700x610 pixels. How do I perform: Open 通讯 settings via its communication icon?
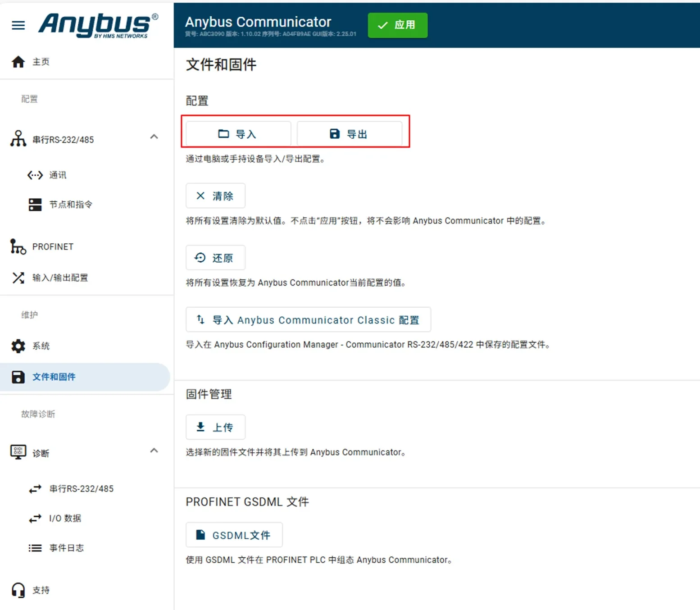click(x=35, y=175)
